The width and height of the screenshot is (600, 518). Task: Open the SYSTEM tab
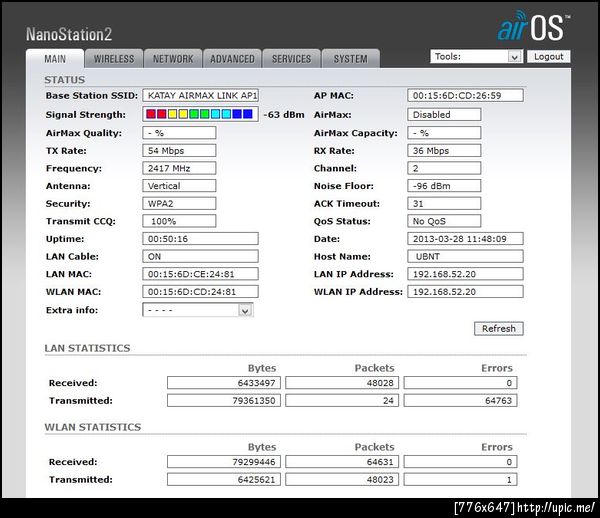coord(351,59)
